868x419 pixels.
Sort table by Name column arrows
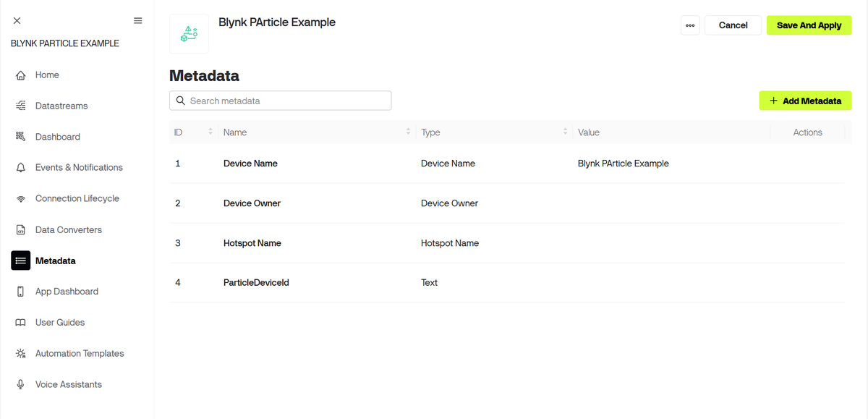tap(408, 132)
